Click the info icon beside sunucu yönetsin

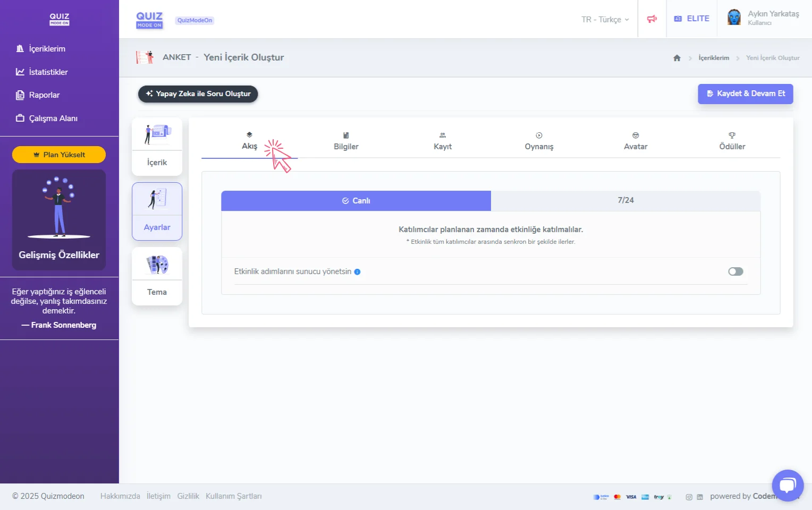pyautogui.click(x=357, y=272)
